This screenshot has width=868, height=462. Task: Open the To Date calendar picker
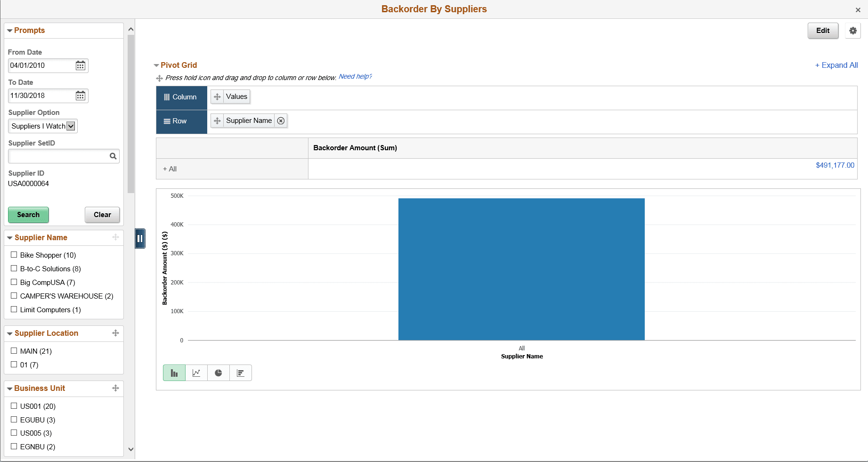(x=81, y=96)
